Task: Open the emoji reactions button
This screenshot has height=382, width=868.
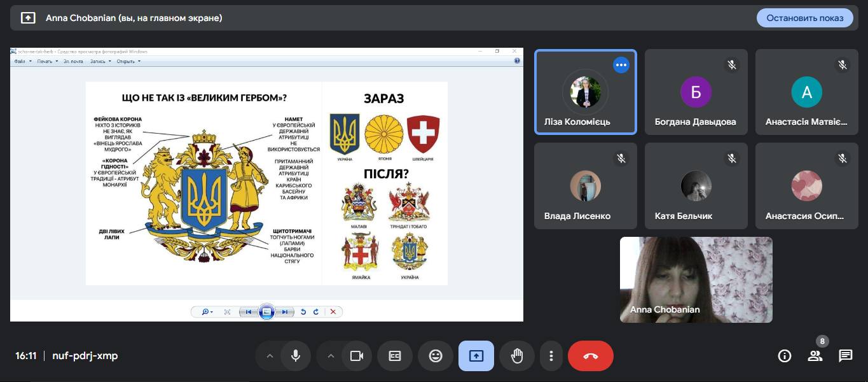Action: click(436, 356)
